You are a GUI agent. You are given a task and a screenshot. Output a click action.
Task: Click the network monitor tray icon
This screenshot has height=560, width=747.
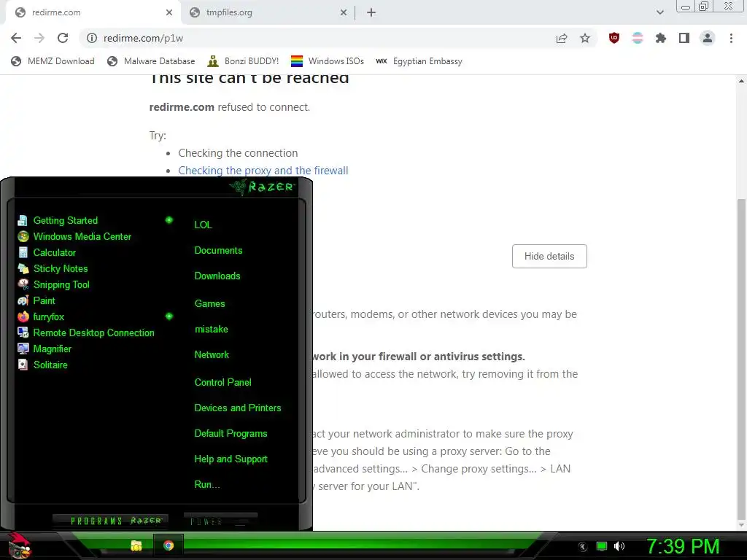point(602,547)
